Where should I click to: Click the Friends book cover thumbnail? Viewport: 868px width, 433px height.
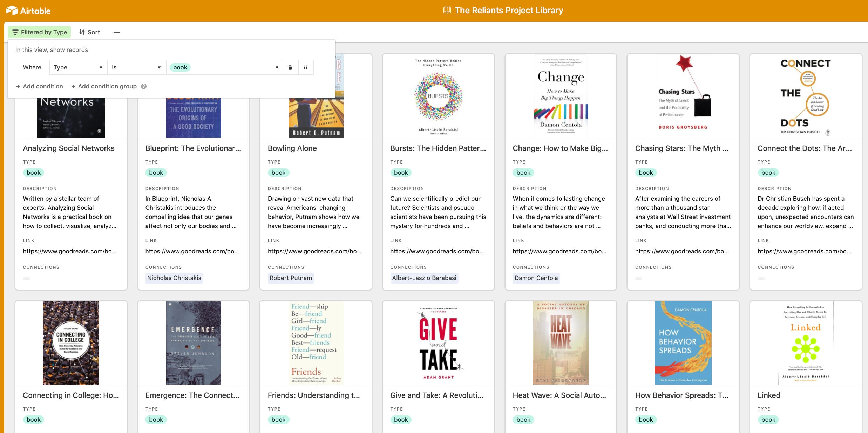(316, 343)
